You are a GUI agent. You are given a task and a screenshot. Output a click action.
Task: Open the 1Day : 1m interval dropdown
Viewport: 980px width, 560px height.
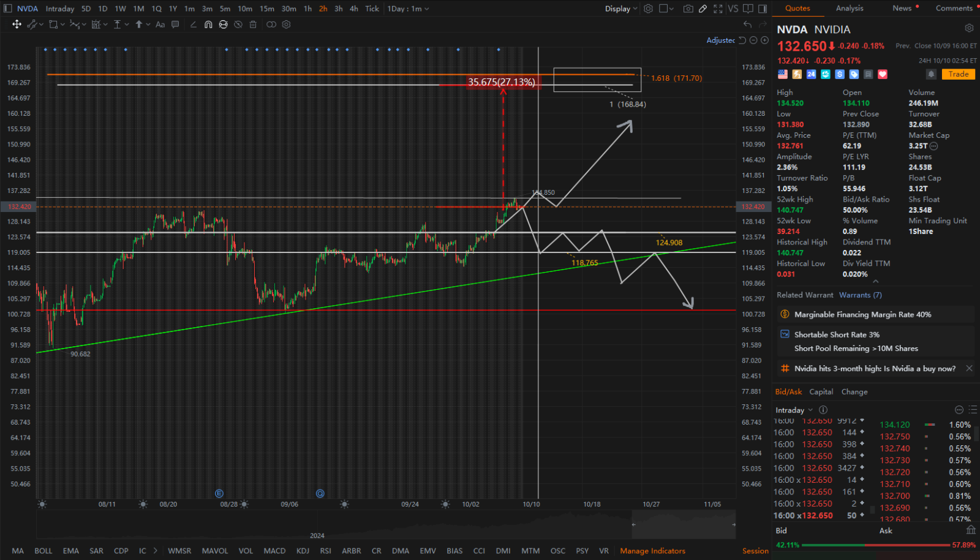[408, 9]
